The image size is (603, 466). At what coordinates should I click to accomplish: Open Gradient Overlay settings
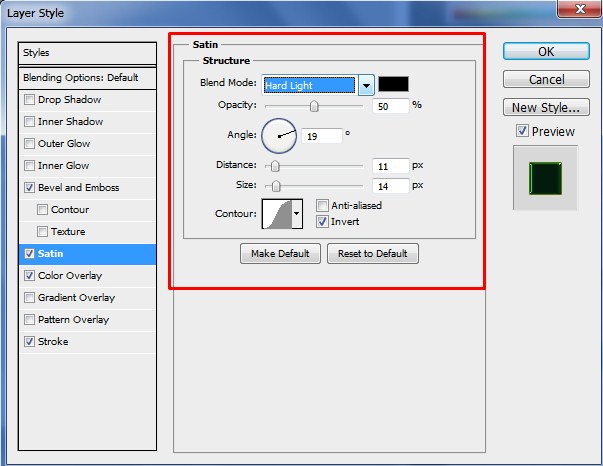tap(77, 298)
